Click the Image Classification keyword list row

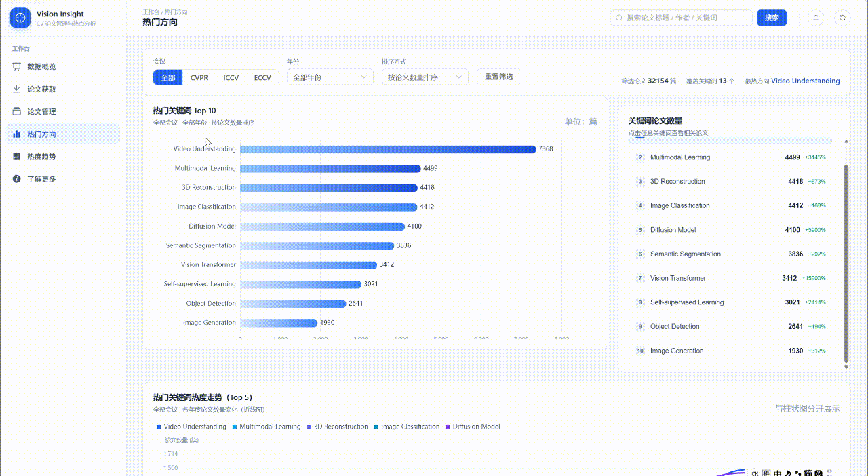pyautogui.click(x=731, y=205)
